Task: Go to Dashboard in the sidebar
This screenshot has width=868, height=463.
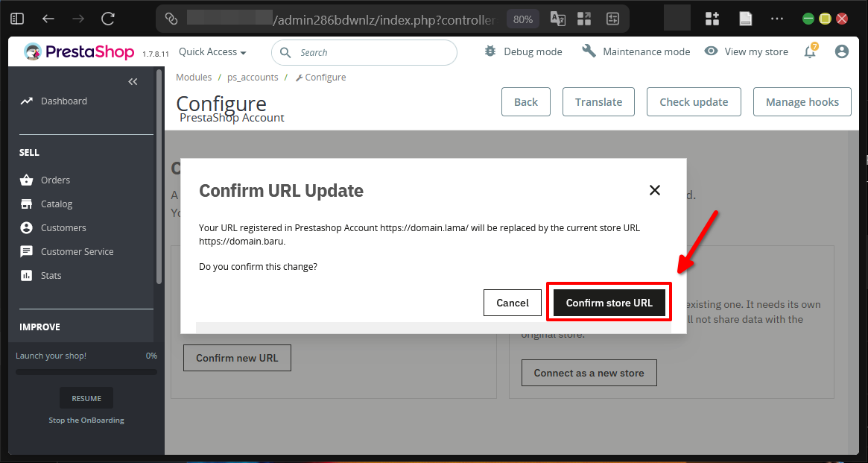Action: pyautogui.click(x=63, y=101)
